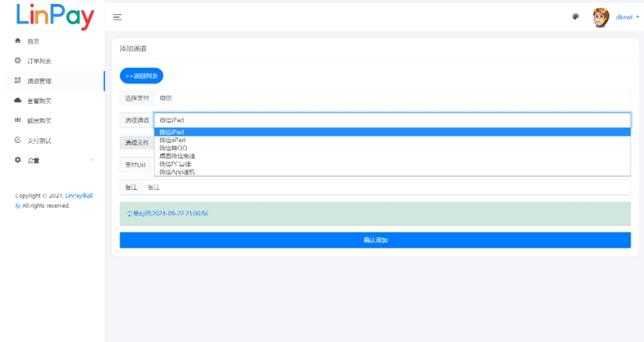
Task: Select the 微信aPad option
Action: [392, 140]
